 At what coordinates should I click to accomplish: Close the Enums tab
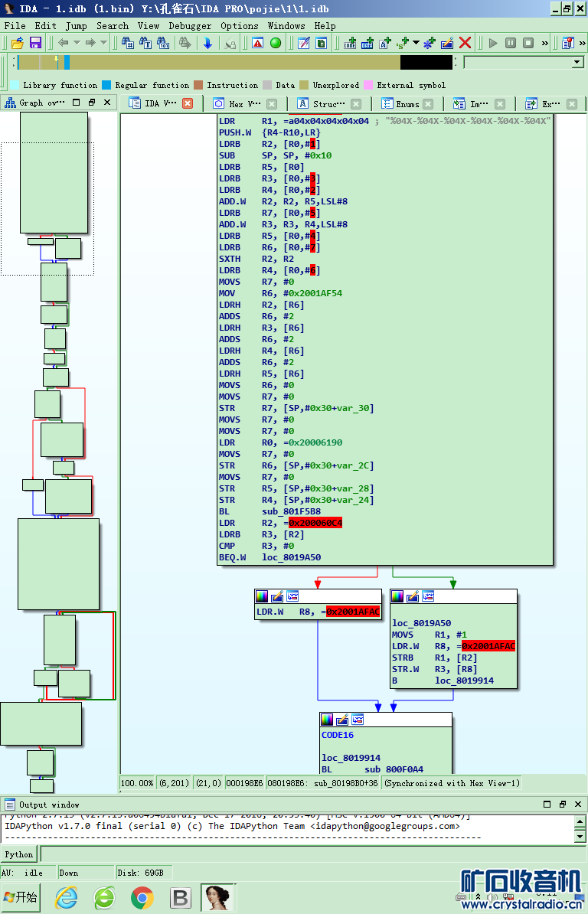(428, 104)
